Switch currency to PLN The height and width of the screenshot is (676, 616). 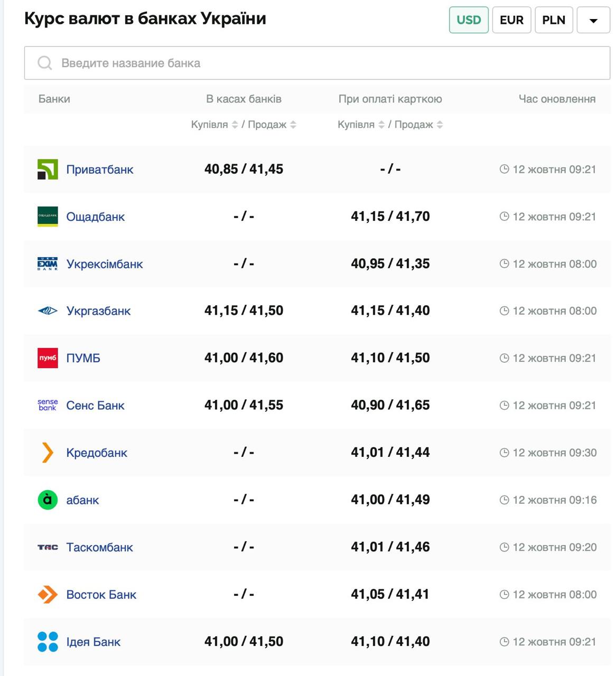pyautogui.click(x=554, y=20)
